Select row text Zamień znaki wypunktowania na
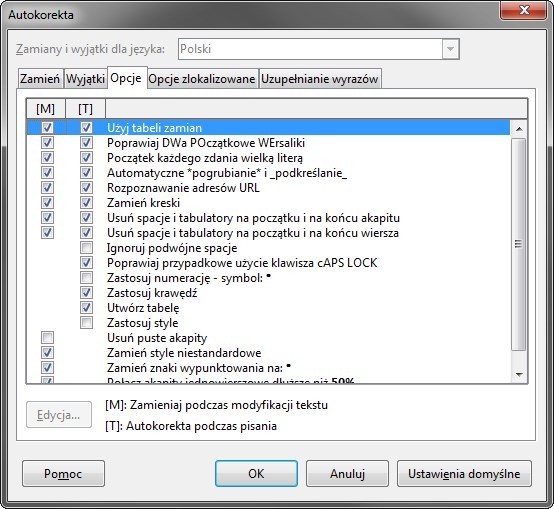 199,368
